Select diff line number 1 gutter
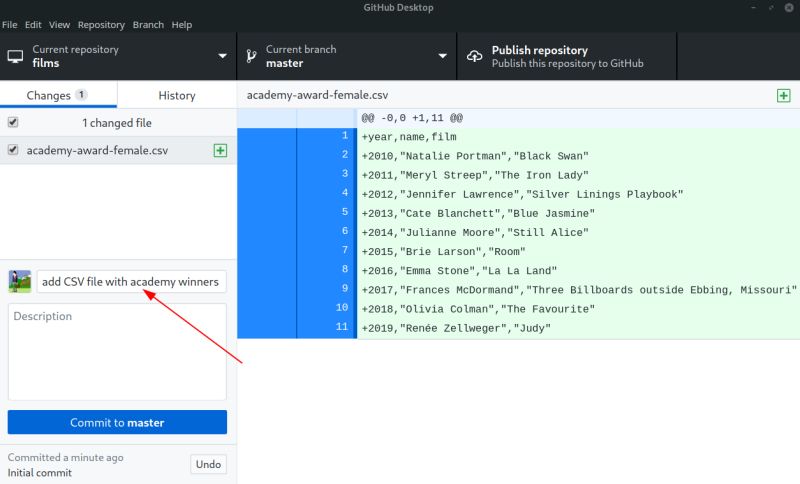This screenshot has height=484, width=800. 327,136
